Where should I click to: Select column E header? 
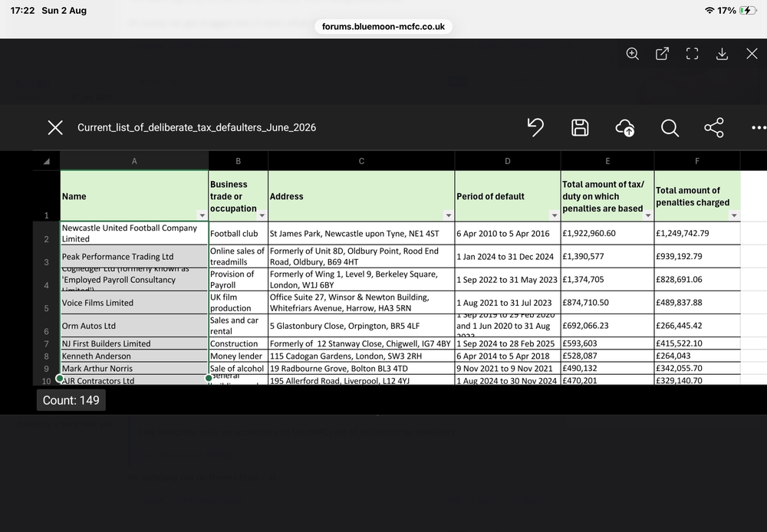(x=607, y=161)
